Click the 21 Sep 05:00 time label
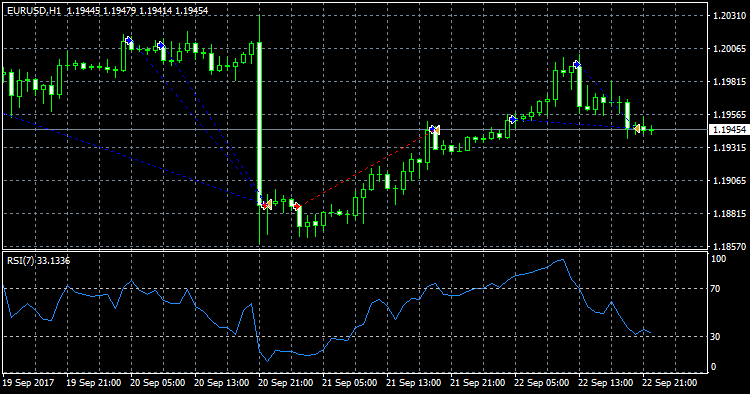The image size is (750, 394). [x=350, y=383]
